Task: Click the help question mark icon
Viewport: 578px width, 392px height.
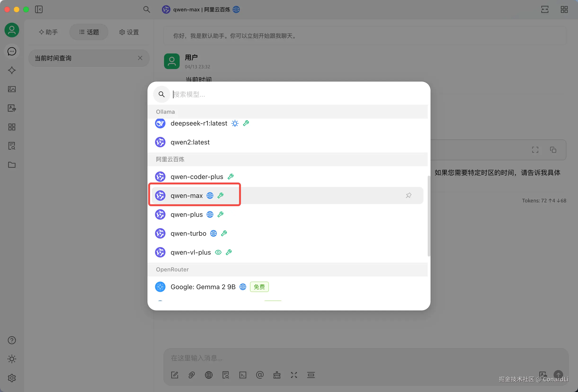Action: pos(12,340)
